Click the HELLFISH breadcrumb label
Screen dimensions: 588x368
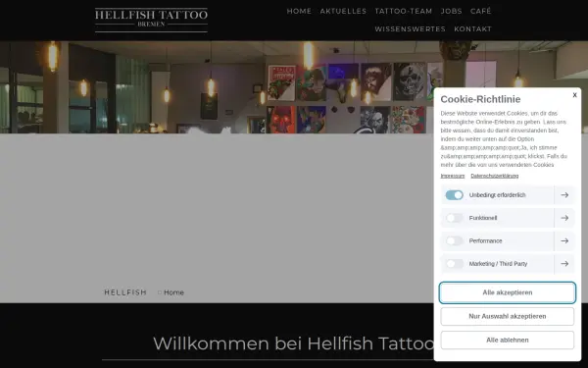point(125,292)
